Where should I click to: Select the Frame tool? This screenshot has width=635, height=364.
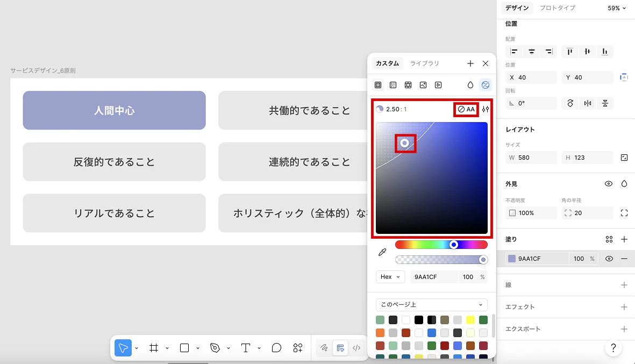(x=153, y=348)
